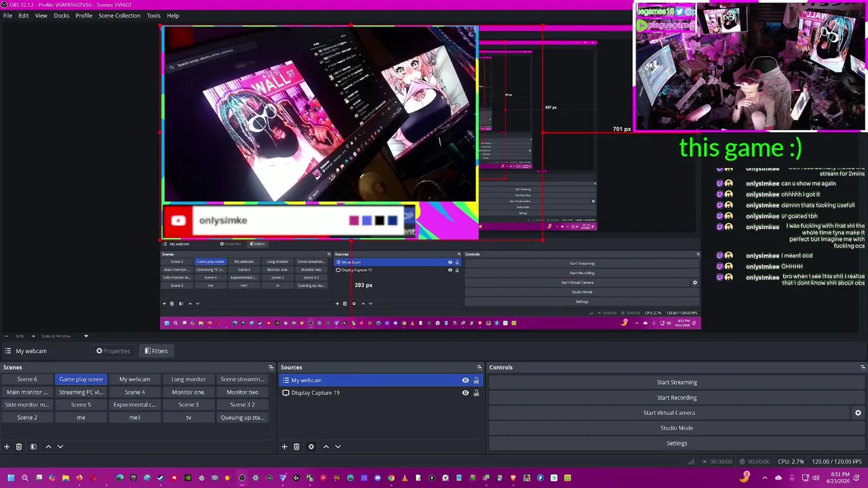Open the Profile menu
Image resolution: width=868 pixels, height=488 pixels.
(x=84, y=16)
